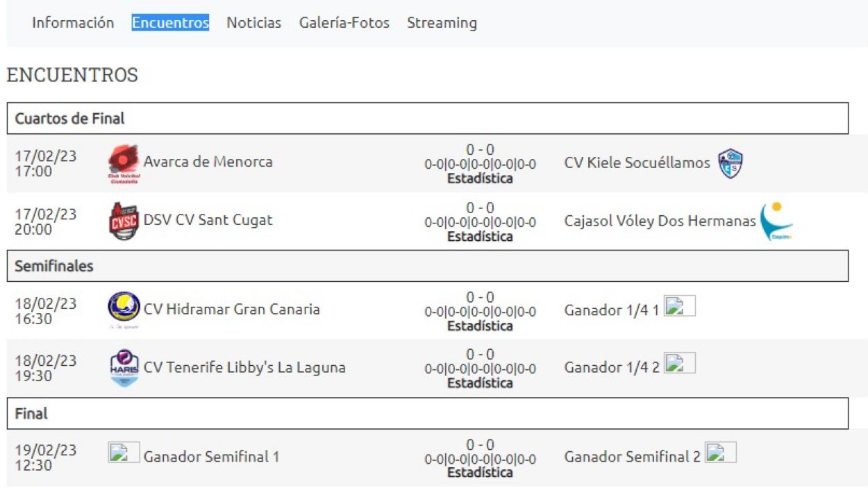Select the highlighted Encuentros tab
This screenshot has width=868, height=488.
pos(170,23)
